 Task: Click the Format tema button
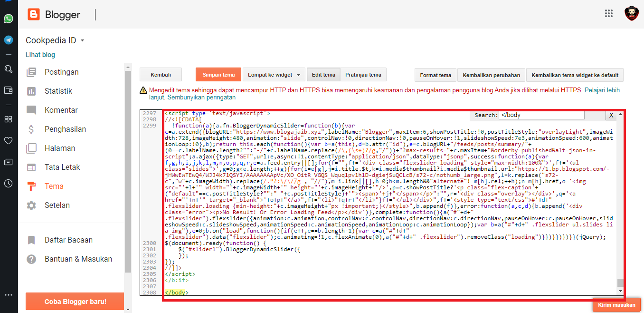click(436, 75)
